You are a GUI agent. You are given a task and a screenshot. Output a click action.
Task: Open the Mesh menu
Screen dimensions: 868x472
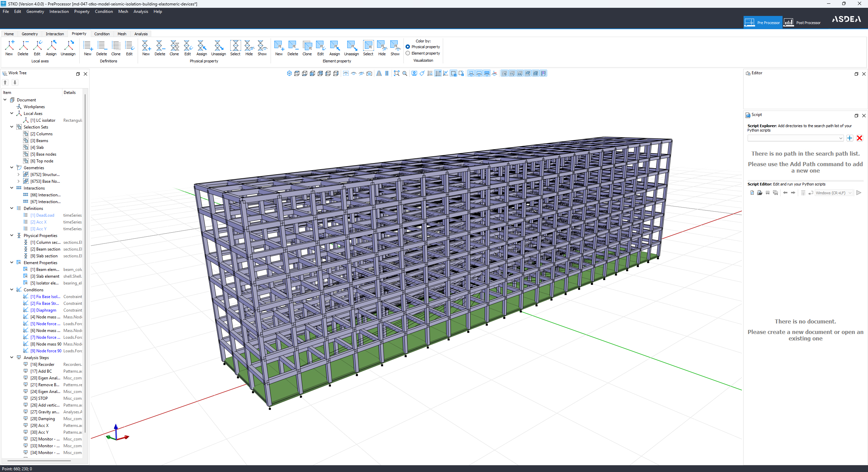tap(123, 12)
